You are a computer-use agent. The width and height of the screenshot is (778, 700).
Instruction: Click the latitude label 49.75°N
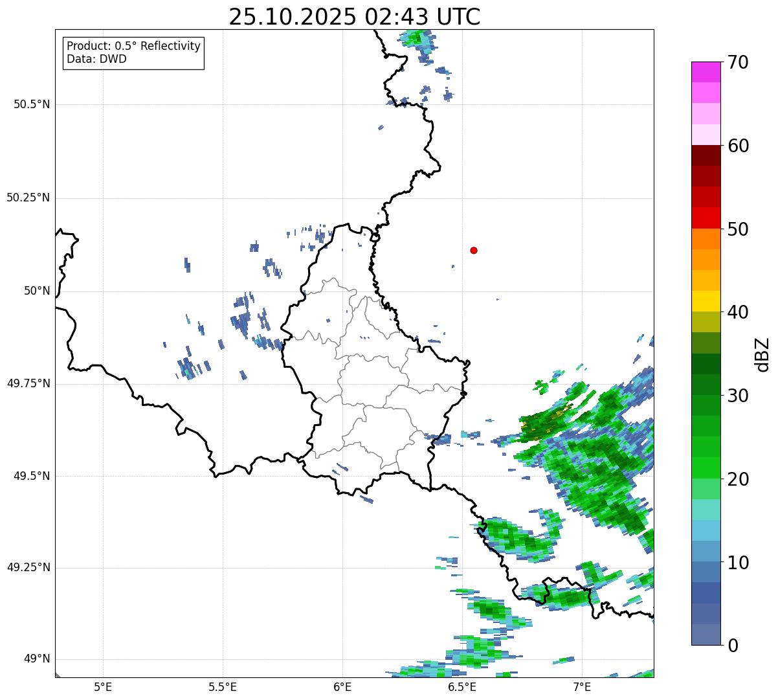28,383
